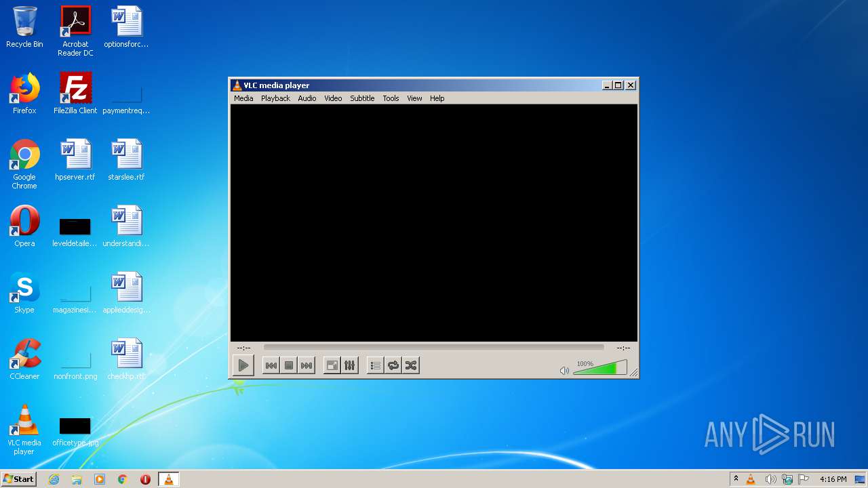Viewport: 868px width, 488px height.
Task: Select starslee.rtf file on desktop
Action: pyautogui.click(x=126, y=160)
